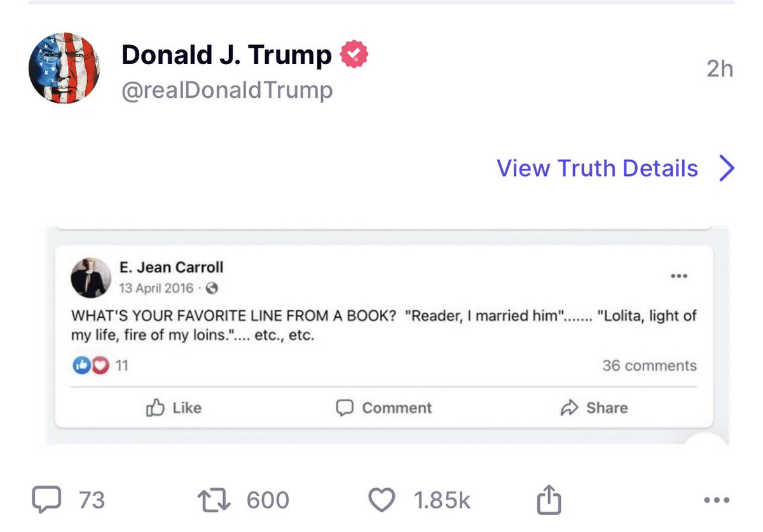The width and height of the screenshot is (763, 532).
Task: Open the share upload icon
Action: [x=549, y=500]
